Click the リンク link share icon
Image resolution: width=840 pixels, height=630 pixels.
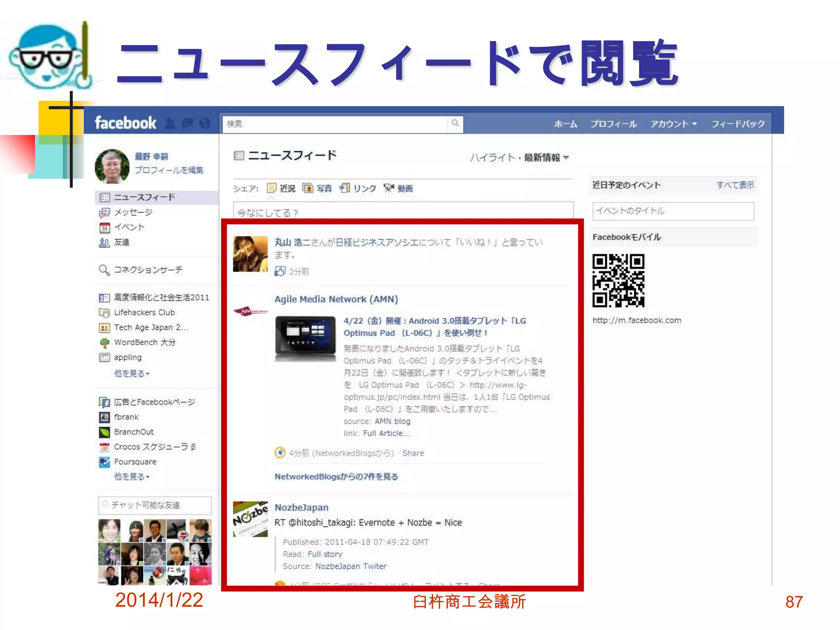pyautogui.click(x=345, y=188)
